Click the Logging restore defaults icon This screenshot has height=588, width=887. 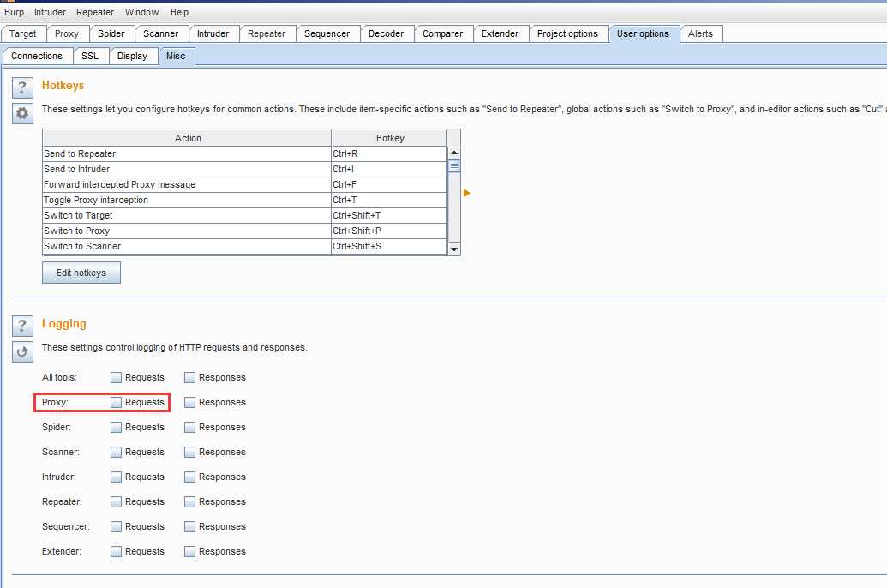tap(22, 351)
